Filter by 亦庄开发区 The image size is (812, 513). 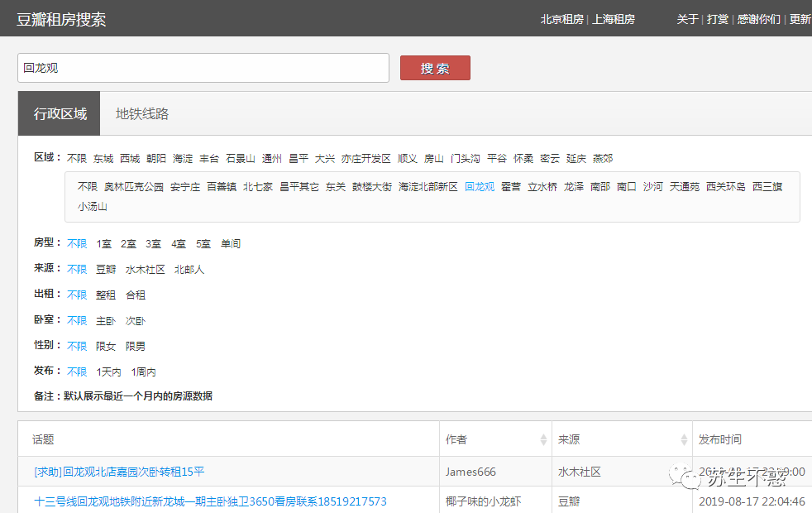[365, 159]
